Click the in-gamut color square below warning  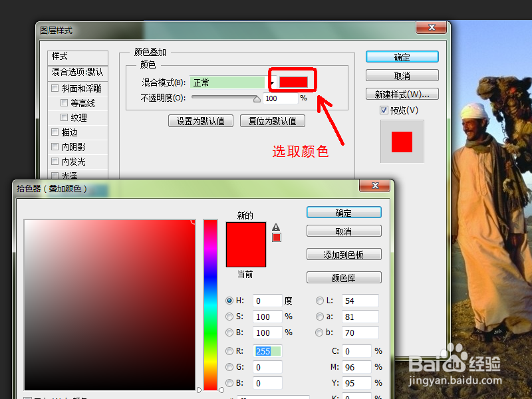point(277,237)
